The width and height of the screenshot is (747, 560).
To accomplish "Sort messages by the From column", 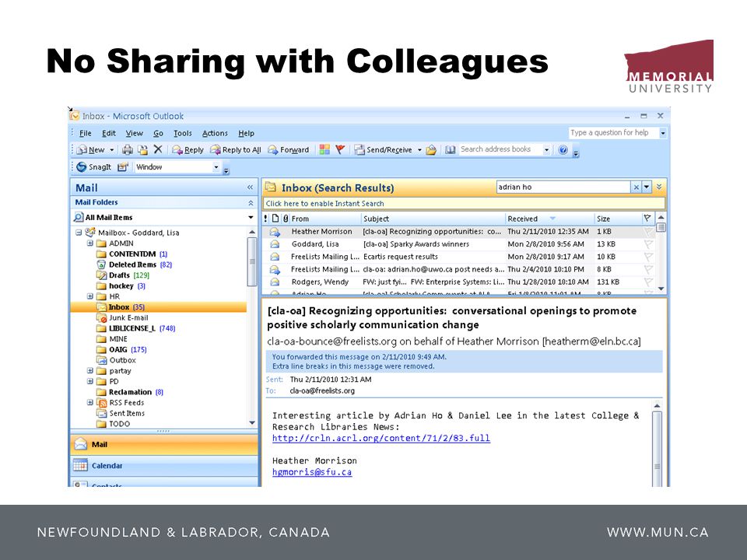I will pos(325,219).
